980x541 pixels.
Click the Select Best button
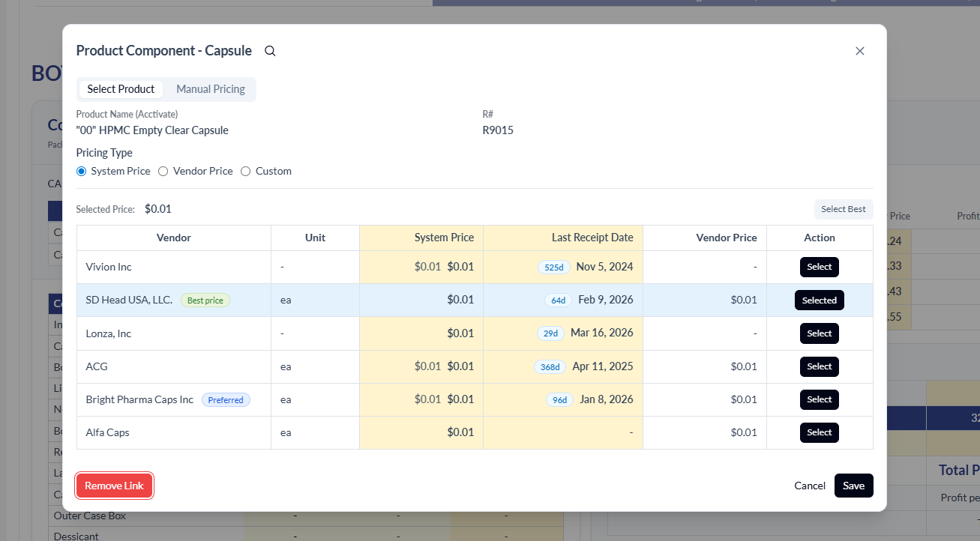point(844,209)
